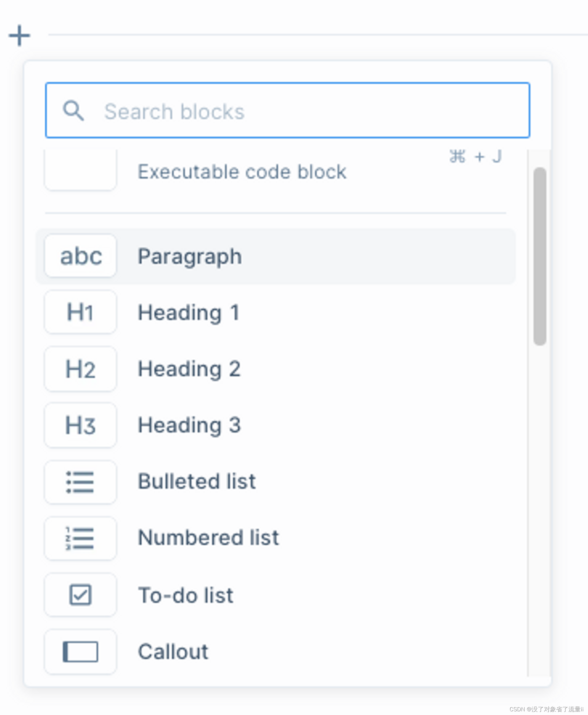The width and height of the screenshot is (588, 715).
Task: Select Paragraph from block list
Action: (x=190, y=256)
